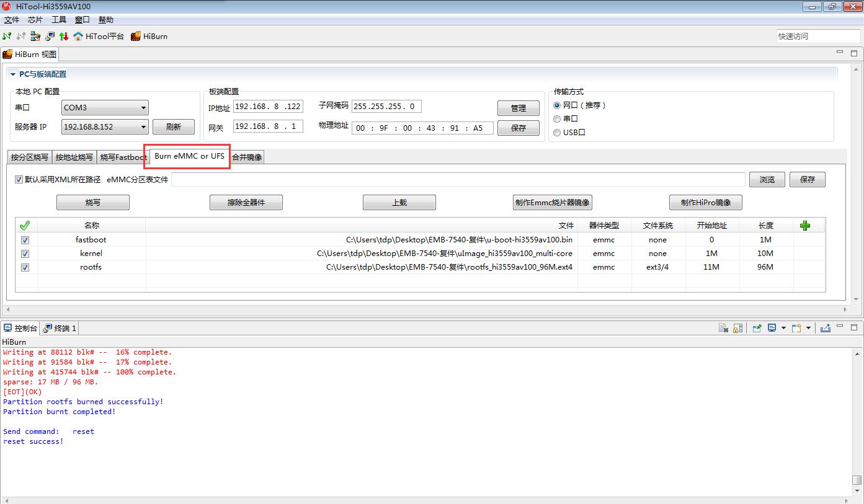Screen dimensions: 864x504
Task: Open the COM3 serial port dropdown
Action: [x=143, y=108]
